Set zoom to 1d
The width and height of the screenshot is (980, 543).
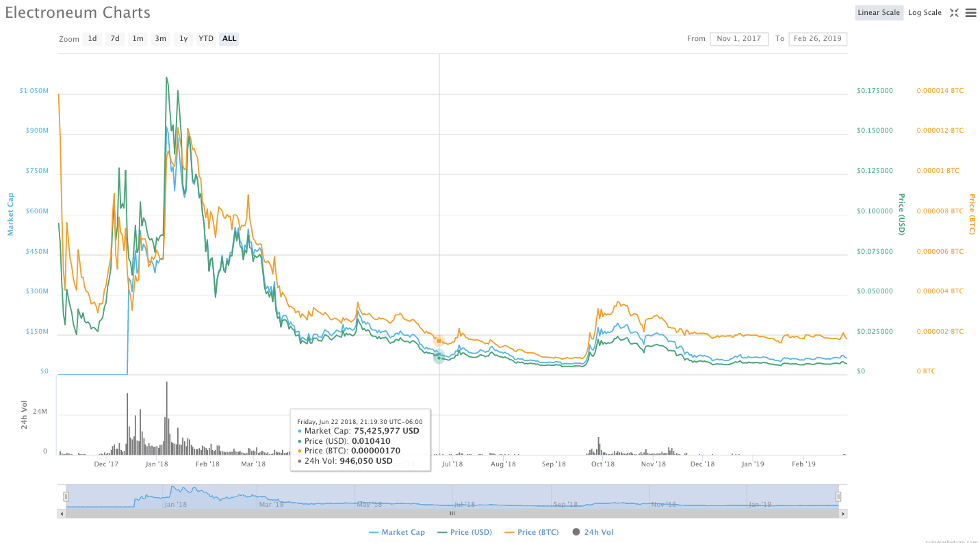(92, 39)
